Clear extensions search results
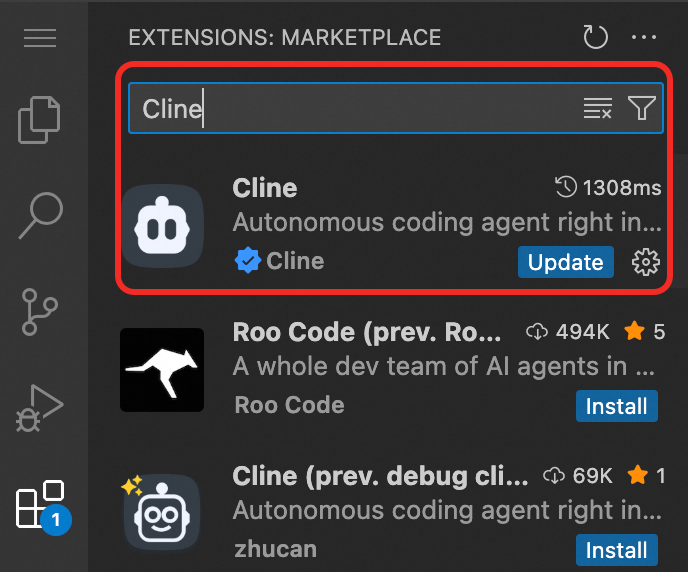 click(597, 109)
